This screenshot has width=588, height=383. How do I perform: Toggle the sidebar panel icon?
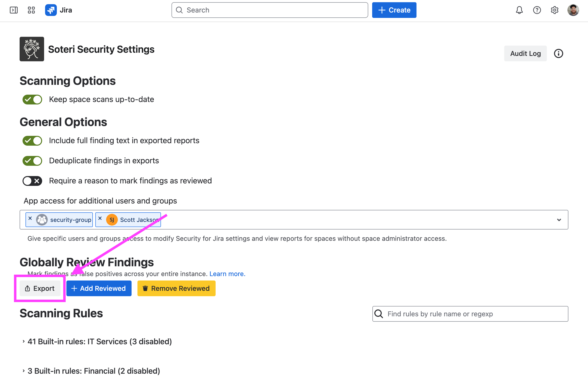pyautogui.click(x=13, y=10)
